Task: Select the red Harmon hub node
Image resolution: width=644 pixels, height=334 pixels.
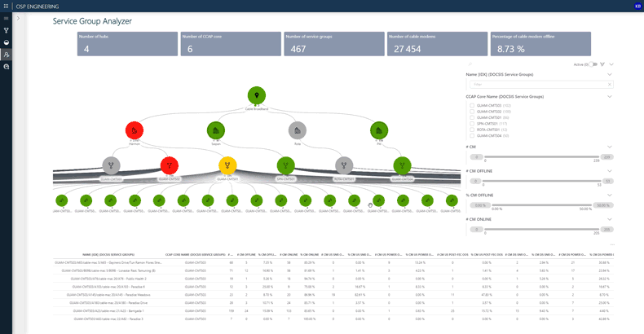Action: 135,130
